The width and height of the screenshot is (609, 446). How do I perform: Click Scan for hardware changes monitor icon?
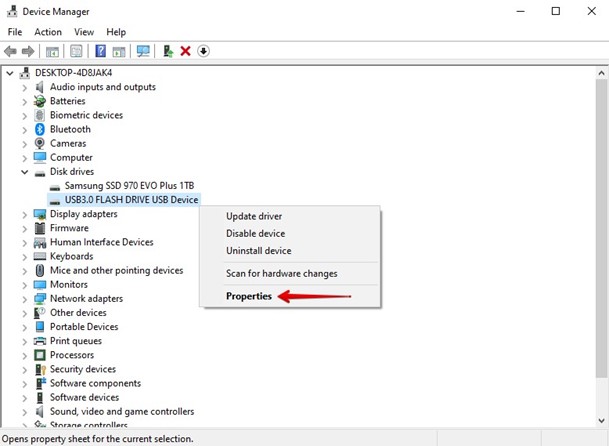coord(143,51)
